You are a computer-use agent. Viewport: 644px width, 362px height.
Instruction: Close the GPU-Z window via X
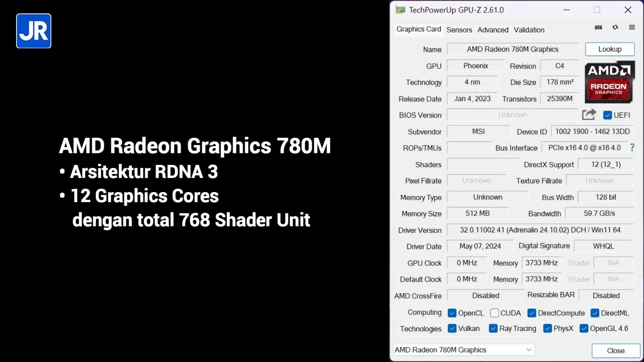pos(628,10)
